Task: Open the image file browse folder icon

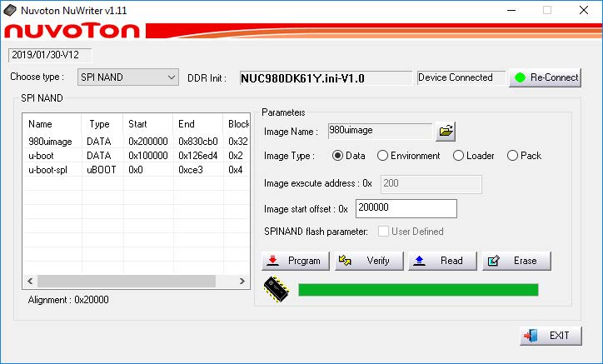Action: pyautogui.click(x=446, y=132)
